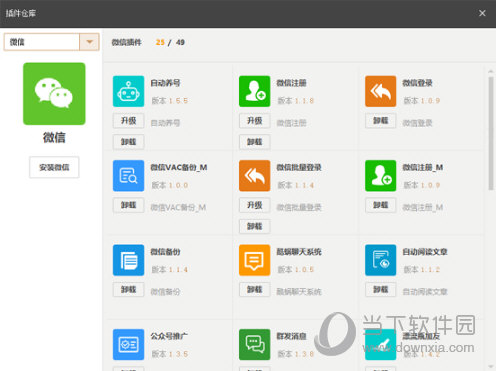Click the 微信 label below the logo
The image size is (496, 371).
click(54, 137)
